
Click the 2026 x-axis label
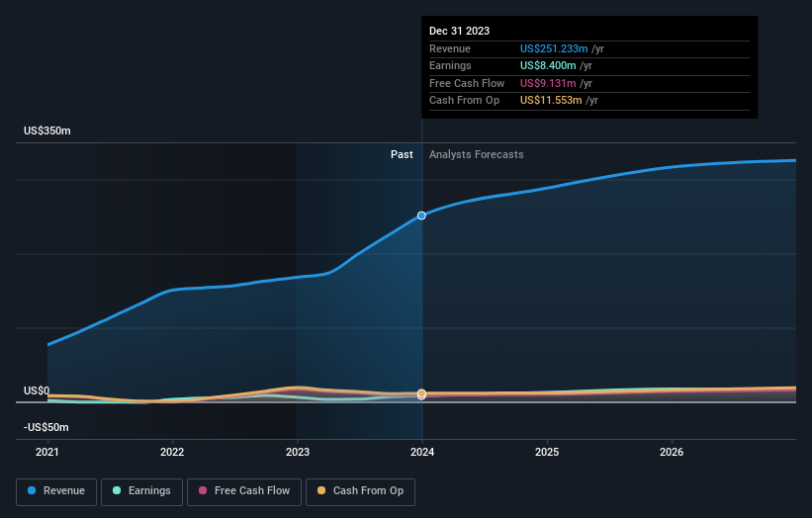tap(672, 452)
